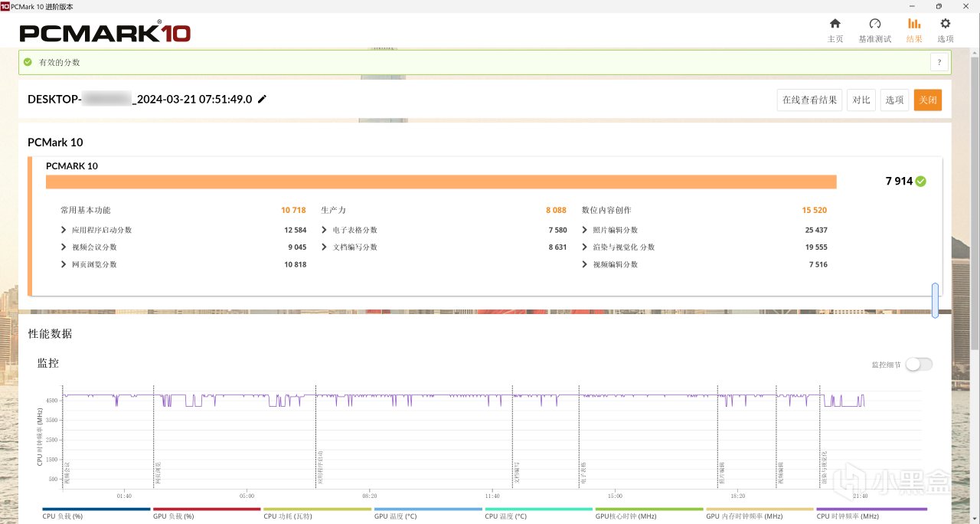Viewport: 980px width, 524px height.
Task: Close the result with 关闭 button
Action: pyautogui.click(x=927, y=100)
